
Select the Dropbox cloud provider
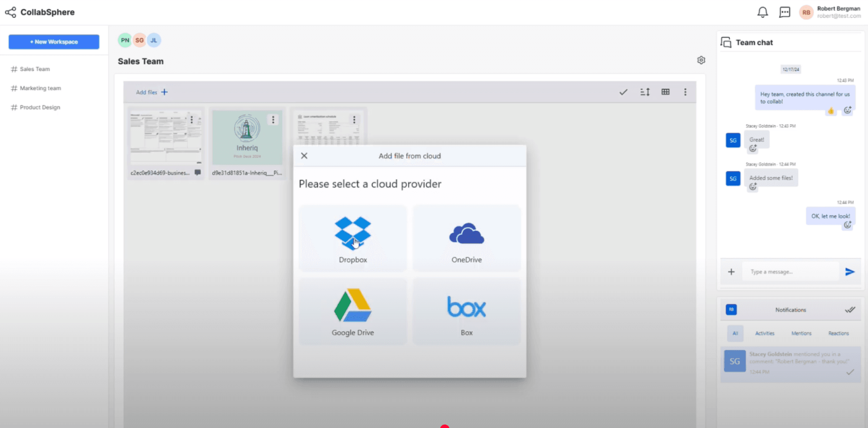pos(352,238)
